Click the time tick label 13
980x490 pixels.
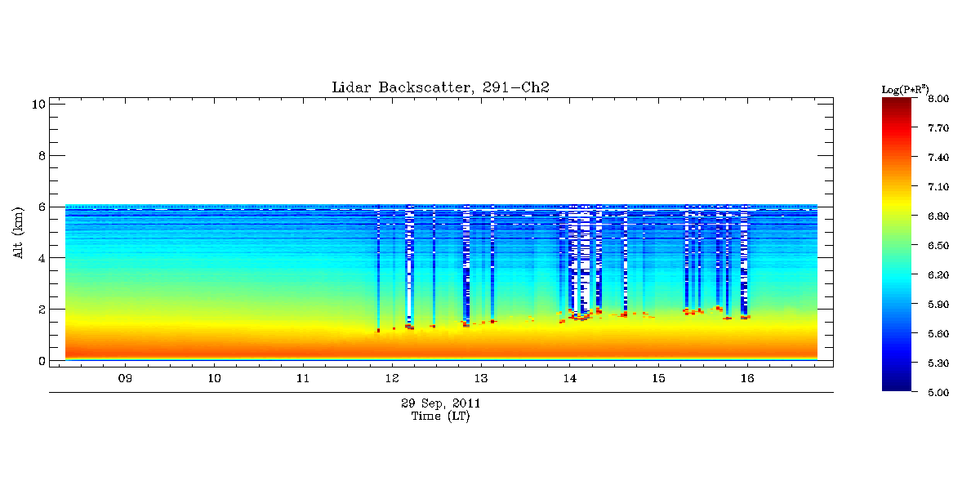coord(481,378)
